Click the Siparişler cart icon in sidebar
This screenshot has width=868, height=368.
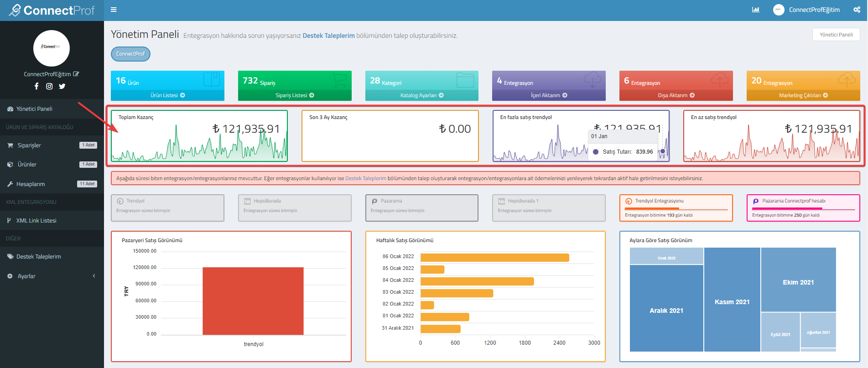pyautogui.click(x=10, y=145)
